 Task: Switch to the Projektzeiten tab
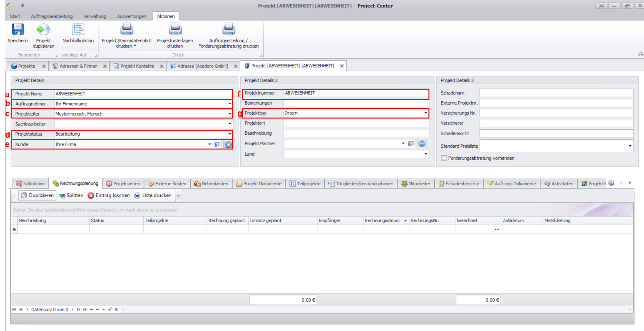coord(123,183)
